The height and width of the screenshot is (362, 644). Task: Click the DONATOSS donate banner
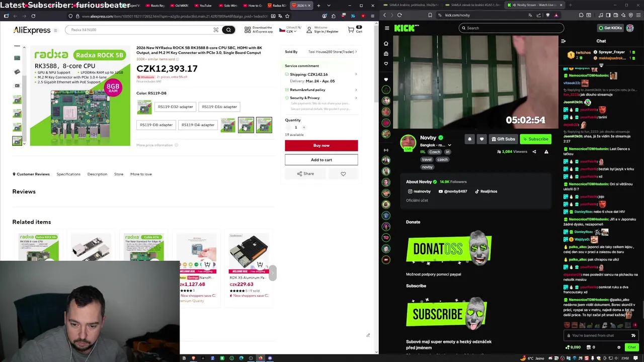[x=449, y=248]
